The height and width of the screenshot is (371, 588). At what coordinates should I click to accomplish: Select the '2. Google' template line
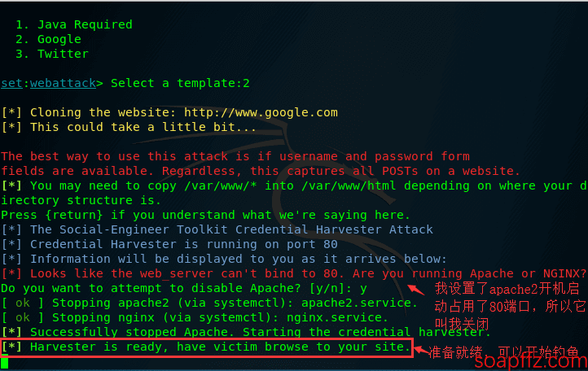tap(48, 39)
